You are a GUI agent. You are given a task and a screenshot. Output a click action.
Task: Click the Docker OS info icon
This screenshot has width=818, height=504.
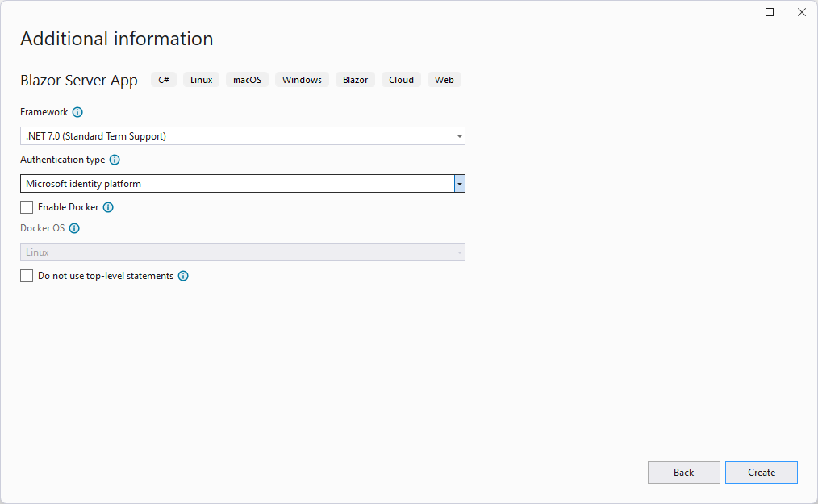[74, 228]
